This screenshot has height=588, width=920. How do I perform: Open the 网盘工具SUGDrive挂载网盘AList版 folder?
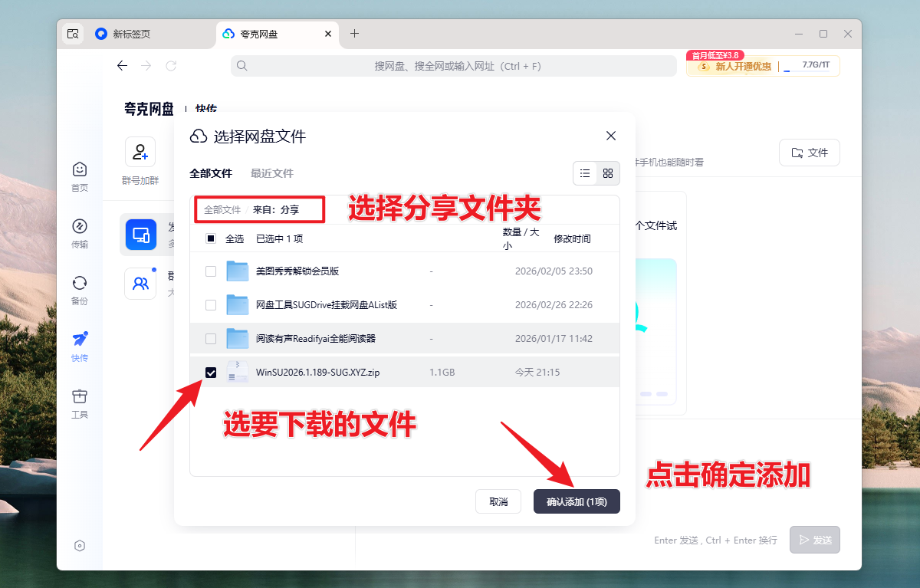point(326,304)
